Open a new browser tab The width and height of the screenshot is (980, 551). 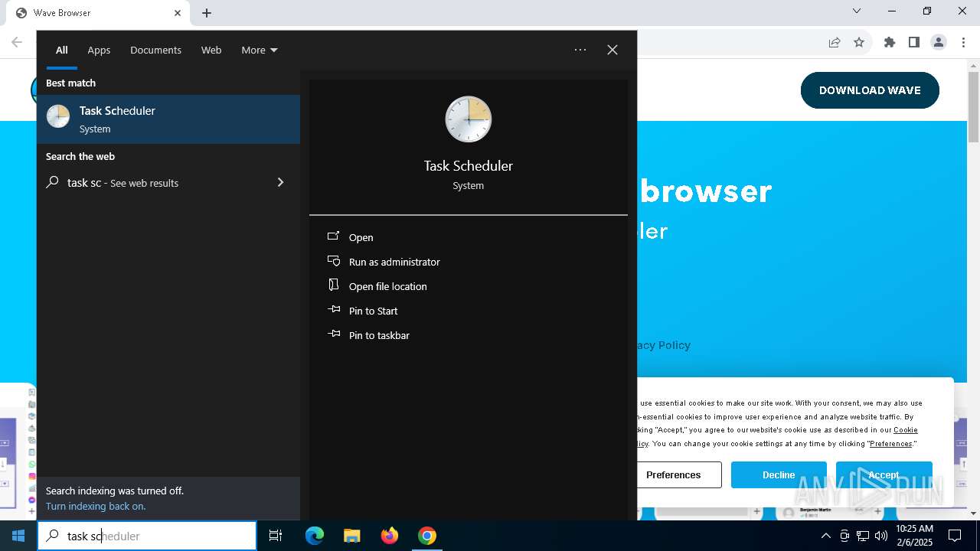pos(207,13)
